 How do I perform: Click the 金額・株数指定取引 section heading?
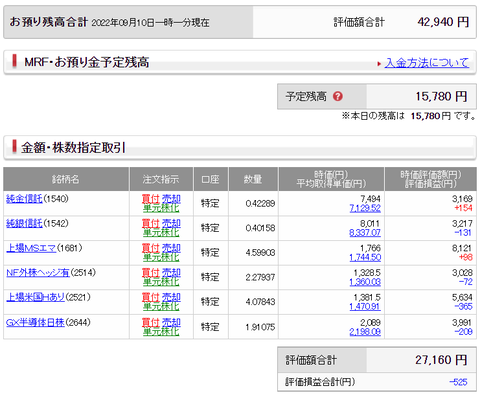click(73, 148)
